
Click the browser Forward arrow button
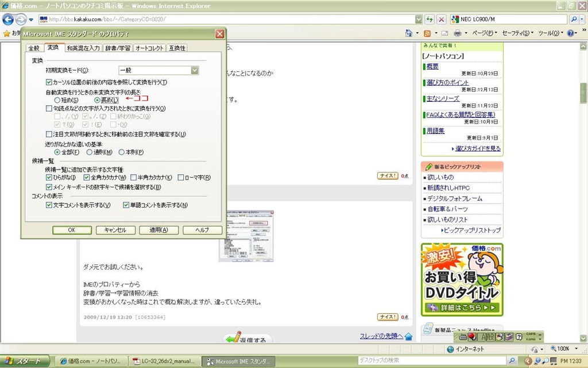[21, 19]
